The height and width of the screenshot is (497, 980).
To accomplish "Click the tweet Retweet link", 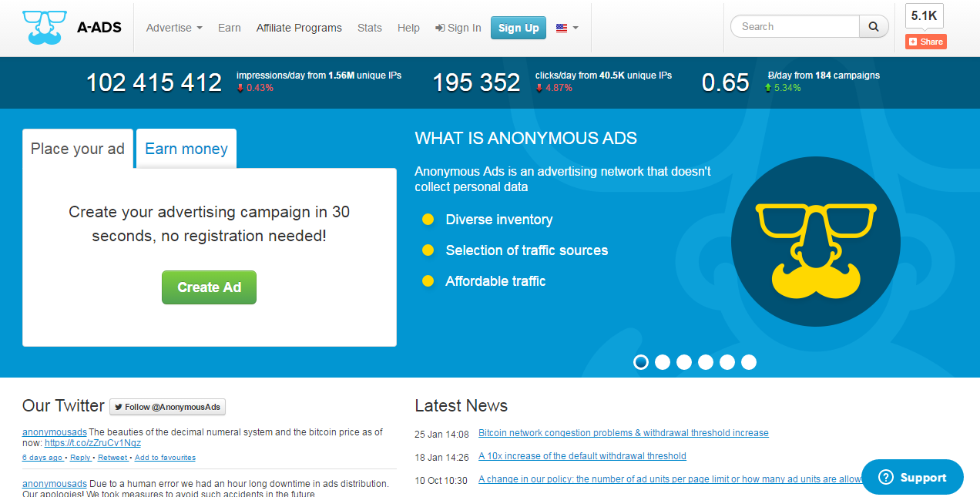I will 112,458.
